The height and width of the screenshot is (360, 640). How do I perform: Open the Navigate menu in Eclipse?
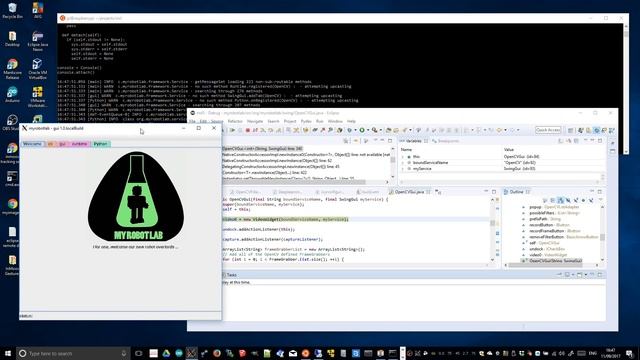[255, 121]
